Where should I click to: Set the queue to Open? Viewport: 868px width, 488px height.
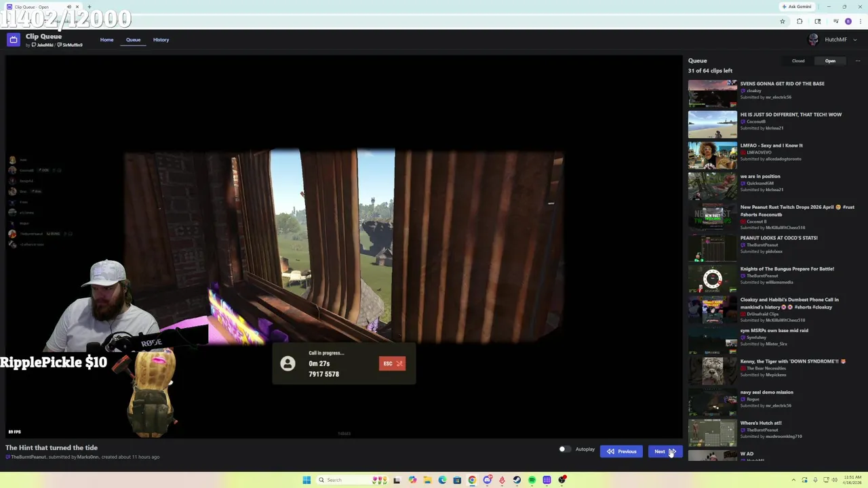click(830, 61)
